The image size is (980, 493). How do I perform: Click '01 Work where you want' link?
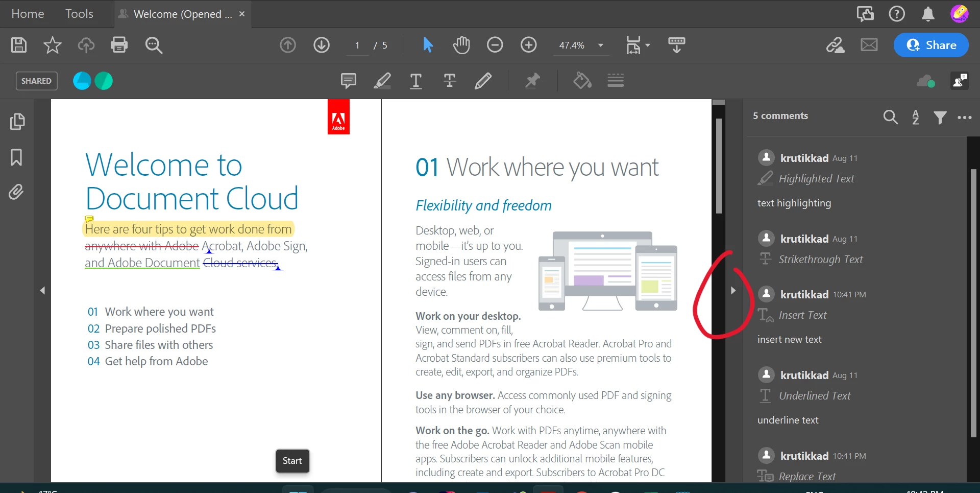(151, 312)
